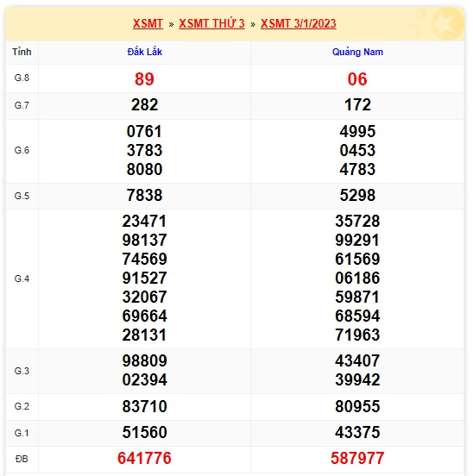The image size is (473, 476).
Task: Select G.5 number 7838
Action: (x=145, y=195)
